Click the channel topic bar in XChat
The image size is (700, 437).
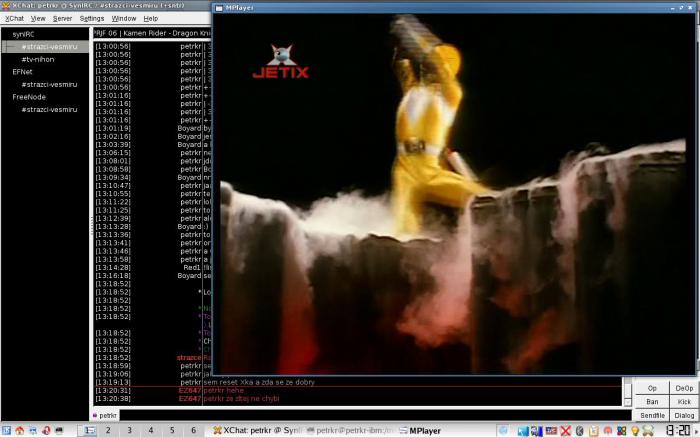coord(152,33)
